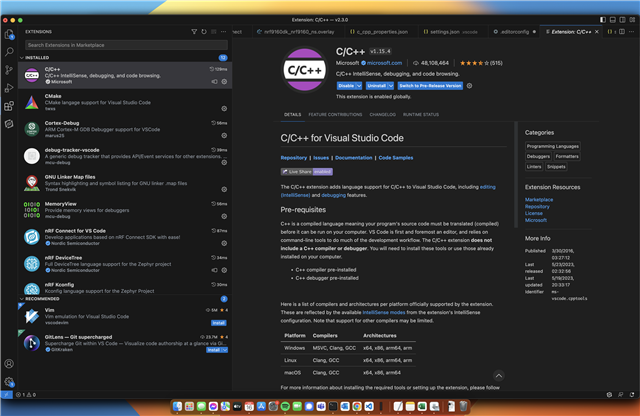
Task: Open Extensions panel more actions menu
Action: pyautogui.click(x=223, y=31)
